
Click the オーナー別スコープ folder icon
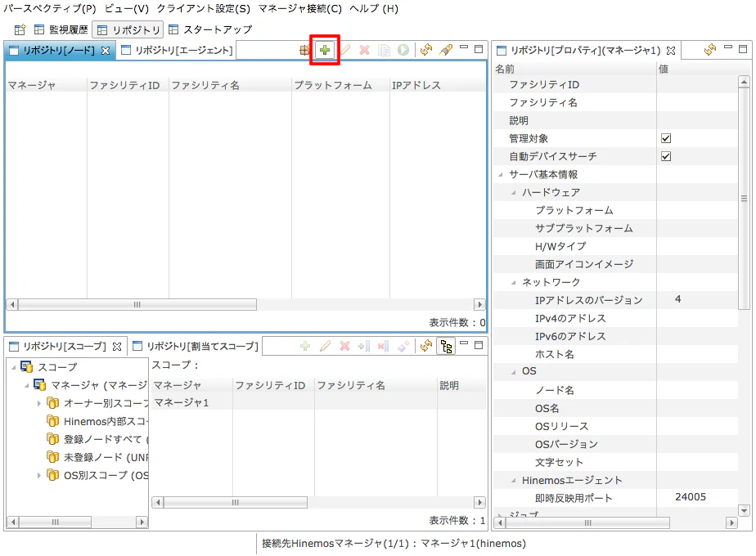tap(52, 402)
